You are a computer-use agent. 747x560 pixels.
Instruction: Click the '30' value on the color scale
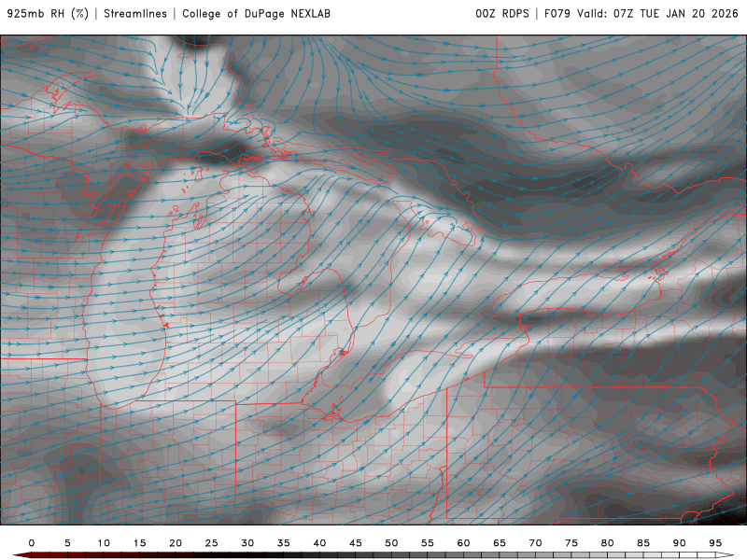point(247,543)
